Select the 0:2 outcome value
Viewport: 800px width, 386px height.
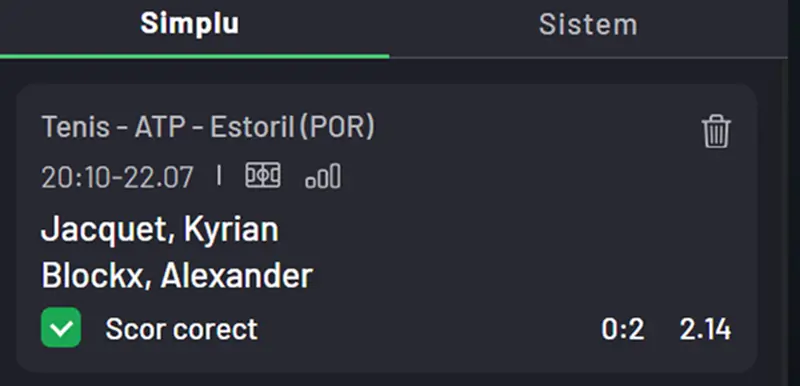click(622, 329)
